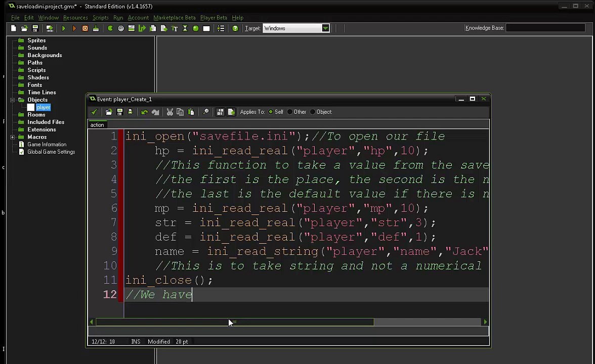Open an existing project from the main toolbar

24,28
